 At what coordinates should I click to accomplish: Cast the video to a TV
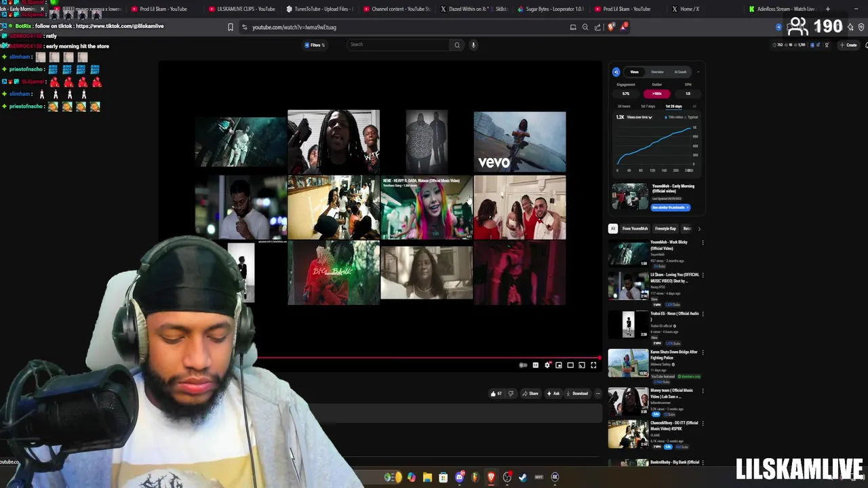(x=582, y=365)
